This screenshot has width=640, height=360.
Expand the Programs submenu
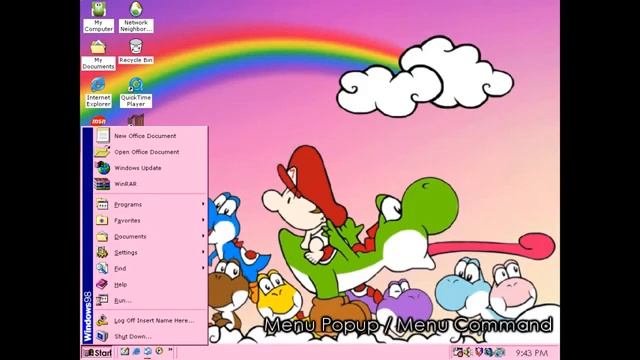click(x=151, y=204)
